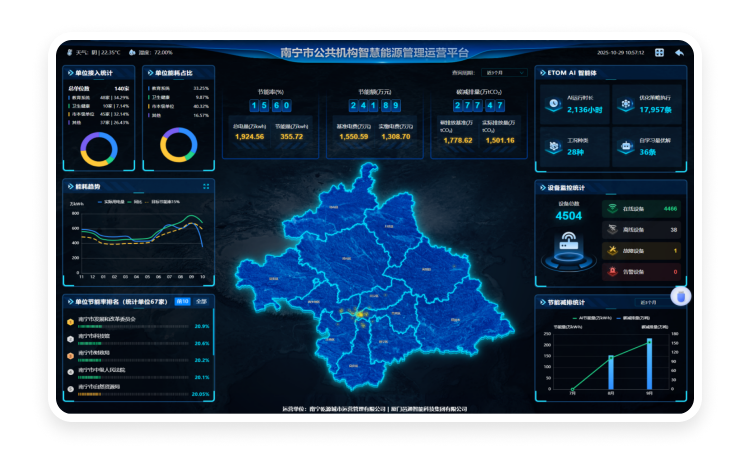Image resolution: width=750 pixels, height=454 pixels.
Task: Click the alarm devices red bell icon
Action: [x=611, y=272]
